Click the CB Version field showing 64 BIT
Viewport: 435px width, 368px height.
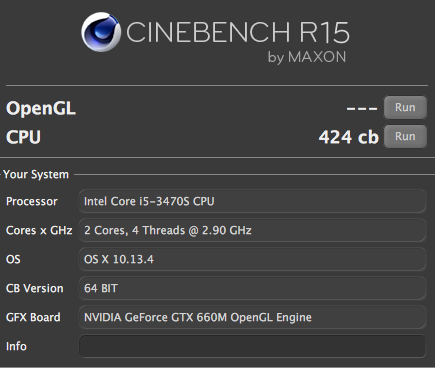click(x=252, y=288)
